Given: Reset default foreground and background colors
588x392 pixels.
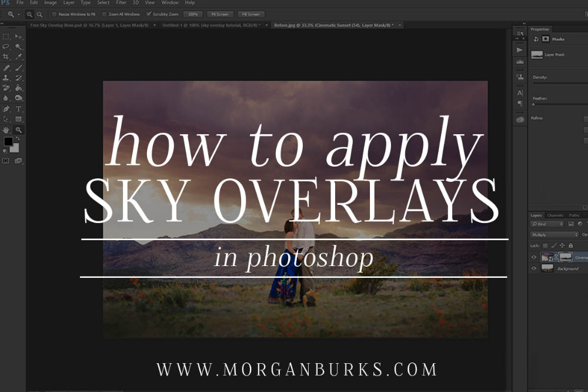Looking at the screenshot, I should (x=5, y=151).
